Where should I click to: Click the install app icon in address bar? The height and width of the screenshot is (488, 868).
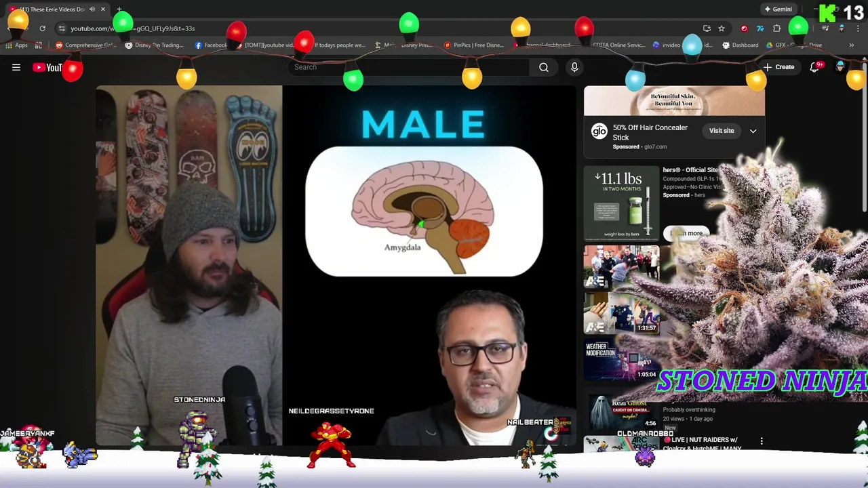[707, 28]
